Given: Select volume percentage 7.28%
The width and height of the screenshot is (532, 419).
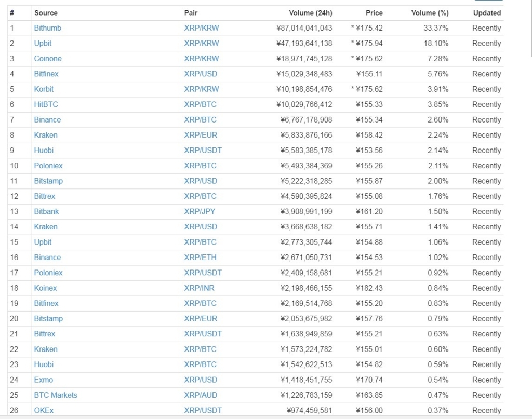Looking at the screenshot, I should (438, 59).
